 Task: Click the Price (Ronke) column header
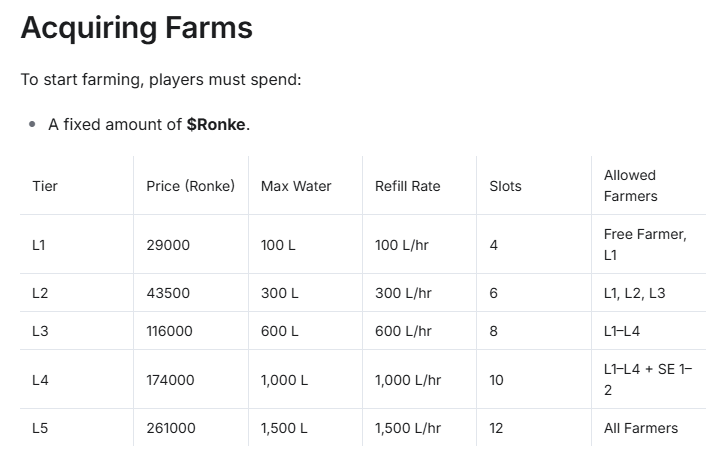[190, 186]
